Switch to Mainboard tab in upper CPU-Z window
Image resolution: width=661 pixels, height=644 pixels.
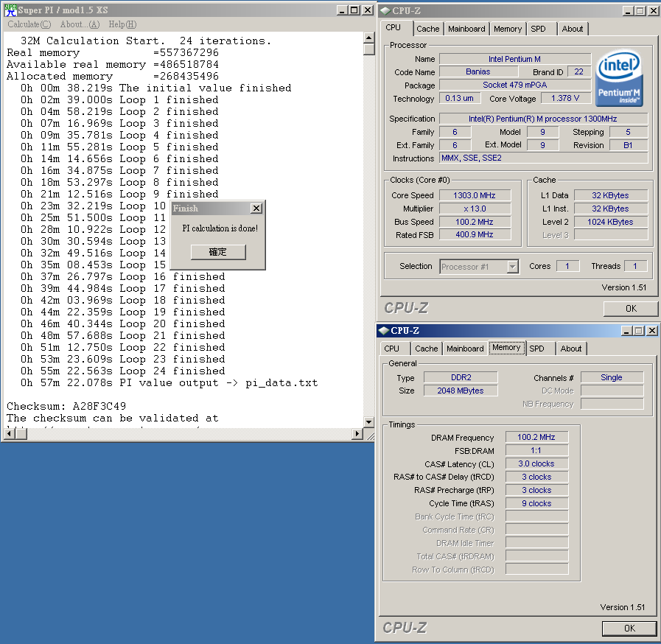pos(466,29)
